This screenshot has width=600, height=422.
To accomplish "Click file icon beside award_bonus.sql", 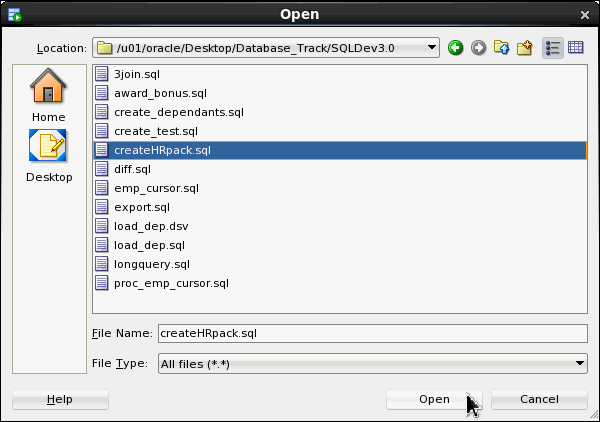I will coord(101,93).
